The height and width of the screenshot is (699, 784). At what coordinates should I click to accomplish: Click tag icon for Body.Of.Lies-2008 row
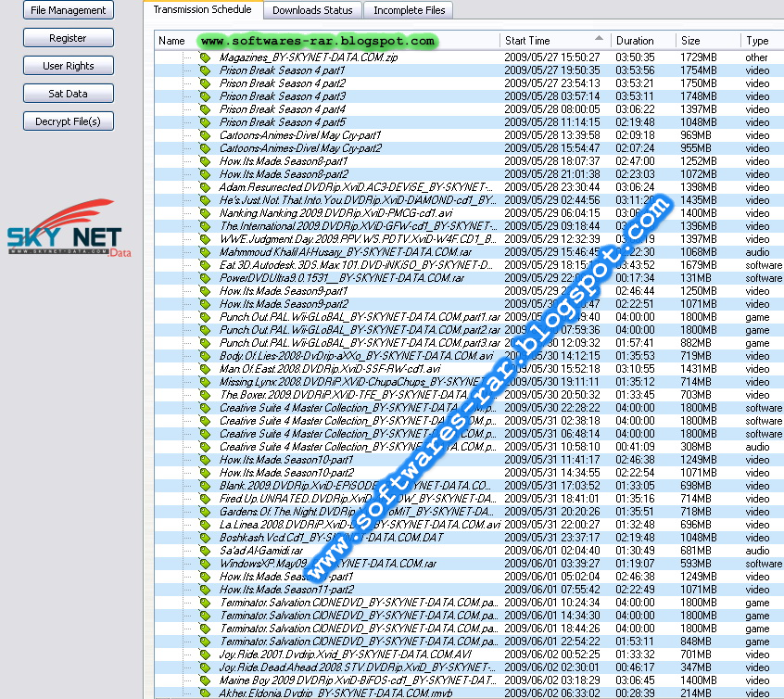coord(205,356)
